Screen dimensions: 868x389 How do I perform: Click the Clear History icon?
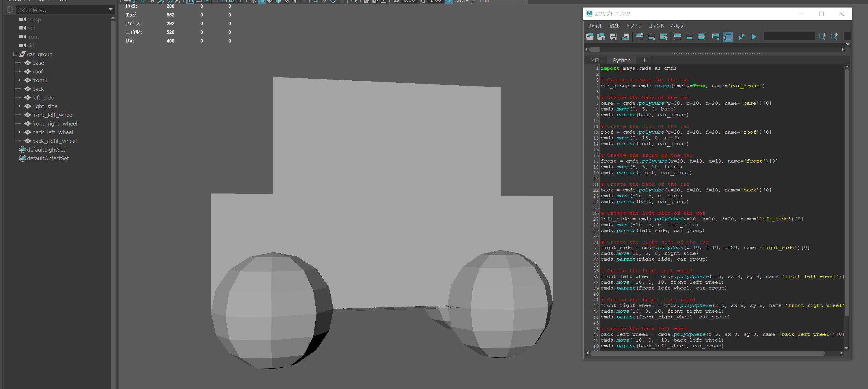coord(640,37)
